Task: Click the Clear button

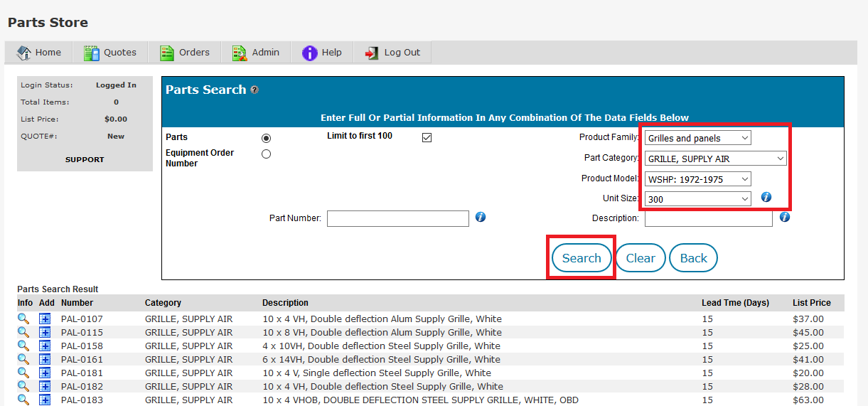Action: coord(641,258)
